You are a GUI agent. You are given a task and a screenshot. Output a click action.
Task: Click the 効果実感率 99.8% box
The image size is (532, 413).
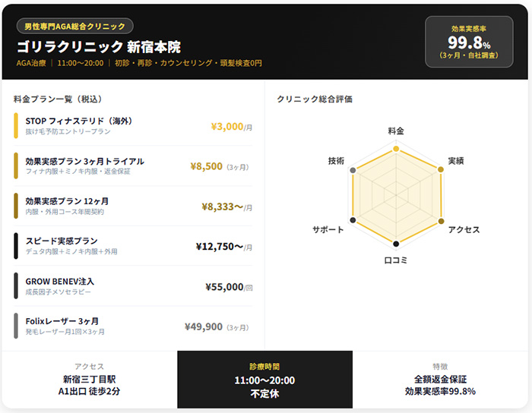469,43
